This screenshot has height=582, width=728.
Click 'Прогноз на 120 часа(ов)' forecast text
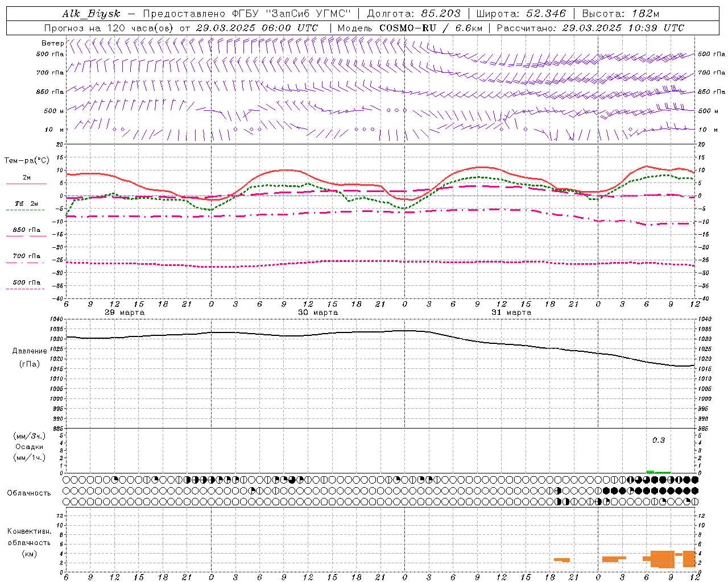109,28
